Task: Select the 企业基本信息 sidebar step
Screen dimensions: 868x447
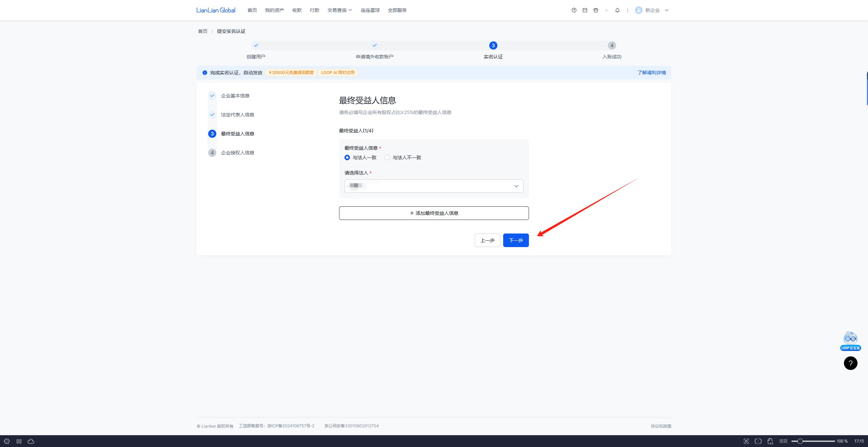Action: tap(235, 96)
